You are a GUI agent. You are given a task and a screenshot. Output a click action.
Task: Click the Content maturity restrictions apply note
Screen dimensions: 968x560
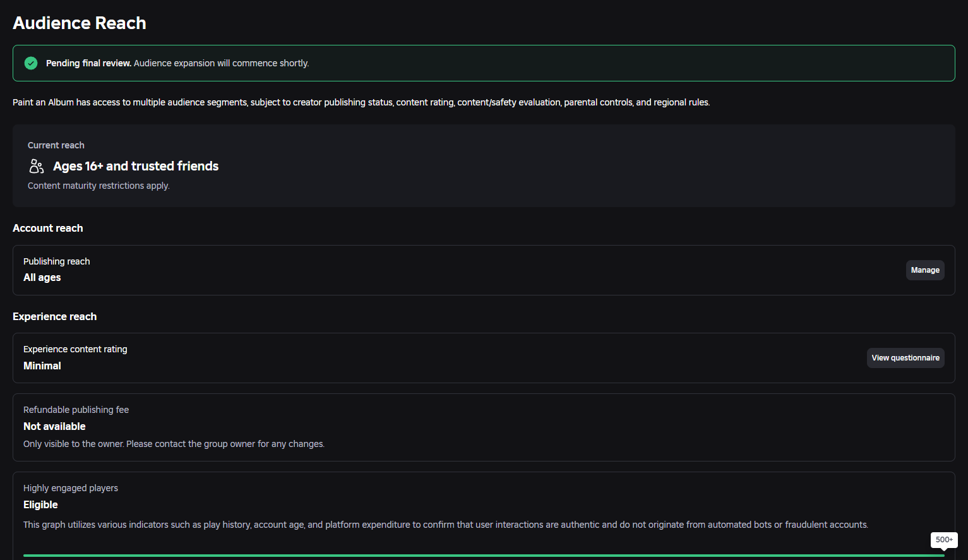(x=99, y=186)
